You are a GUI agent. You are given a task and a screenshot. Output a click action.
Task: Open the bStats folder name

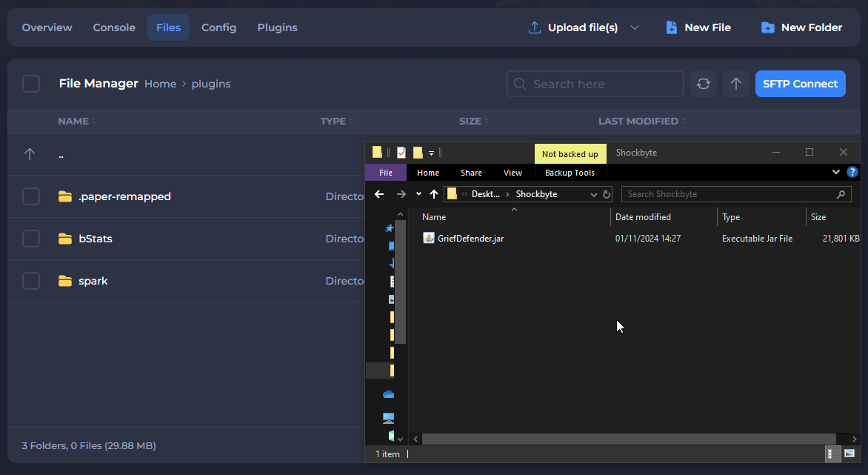click(96, 239)
